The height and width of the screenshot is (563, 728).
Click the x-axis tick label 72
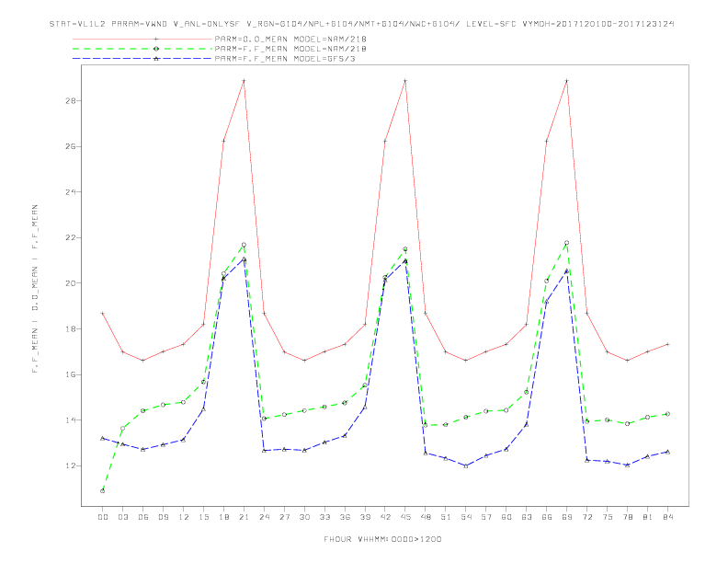pyautogui.click(x=587, y=517)
